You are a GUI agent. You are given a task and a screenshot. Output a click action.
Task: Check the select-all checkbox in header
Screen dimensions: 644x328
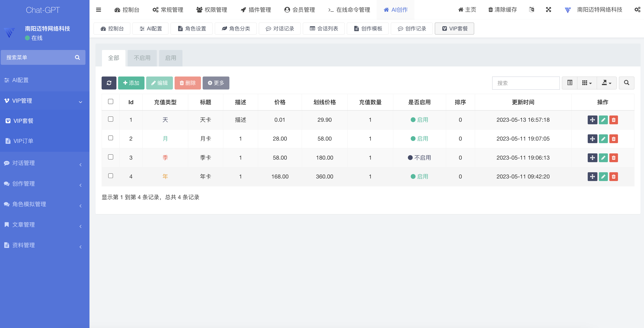(x=111, y=102)
